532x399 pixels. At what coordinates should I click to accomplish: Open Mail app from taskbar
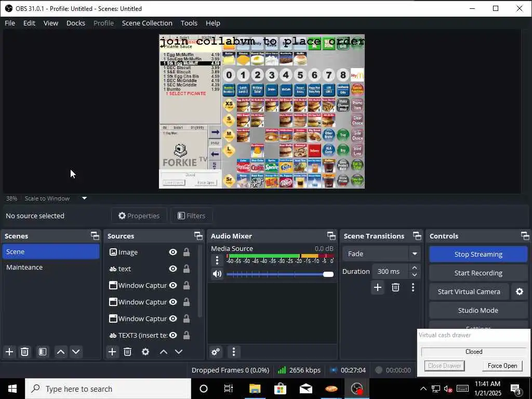[x=305, y=389]
